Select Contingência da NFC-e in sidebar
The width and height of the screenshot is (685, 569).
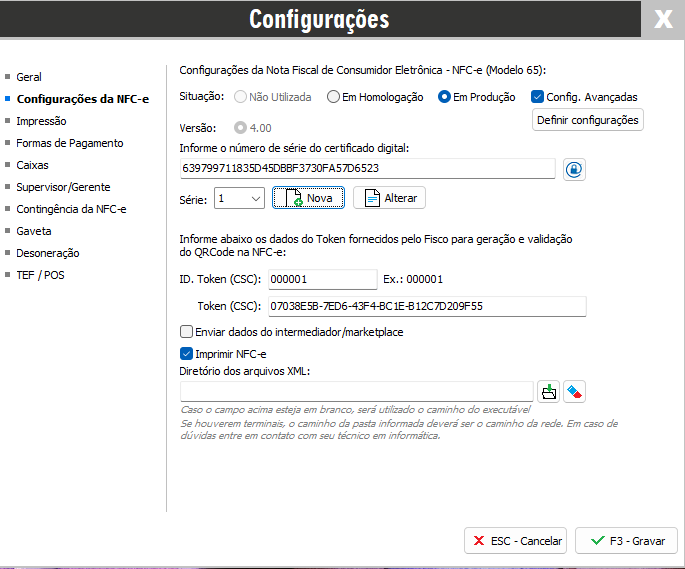(x=71, y=209)
